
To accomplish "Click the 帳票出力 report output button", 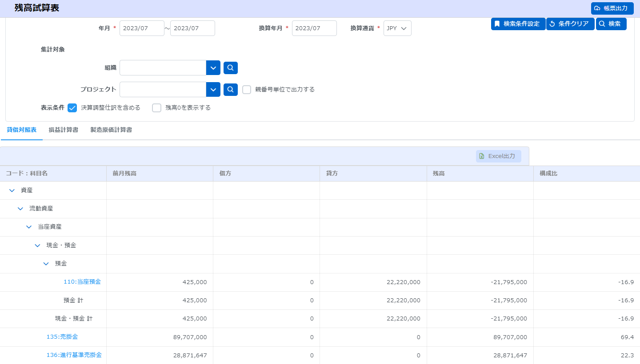I will click(612, 8).
